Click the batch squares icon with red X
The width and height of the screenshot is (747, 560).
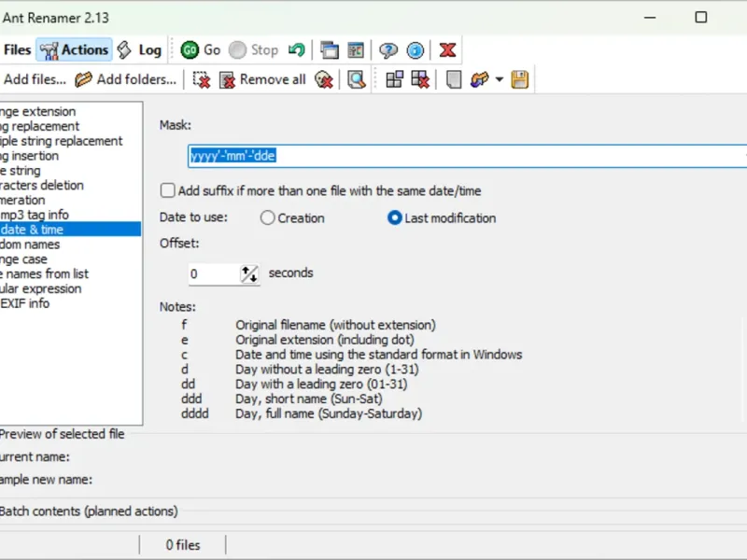[x=420, y=79]
